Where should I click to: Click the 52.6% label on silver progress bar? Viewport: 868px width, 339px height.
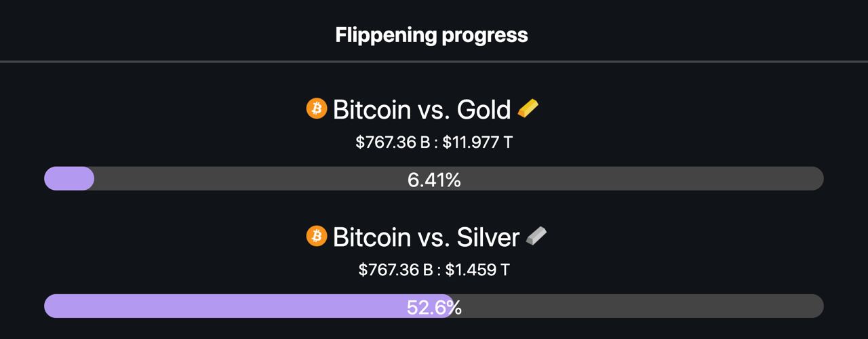click(434, 307)
